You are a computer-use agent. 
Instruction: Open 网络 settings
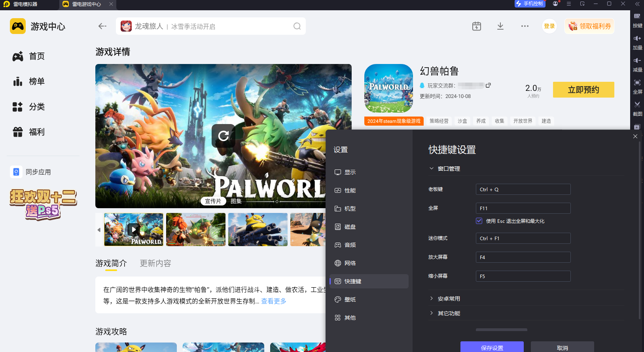point(369,263)
